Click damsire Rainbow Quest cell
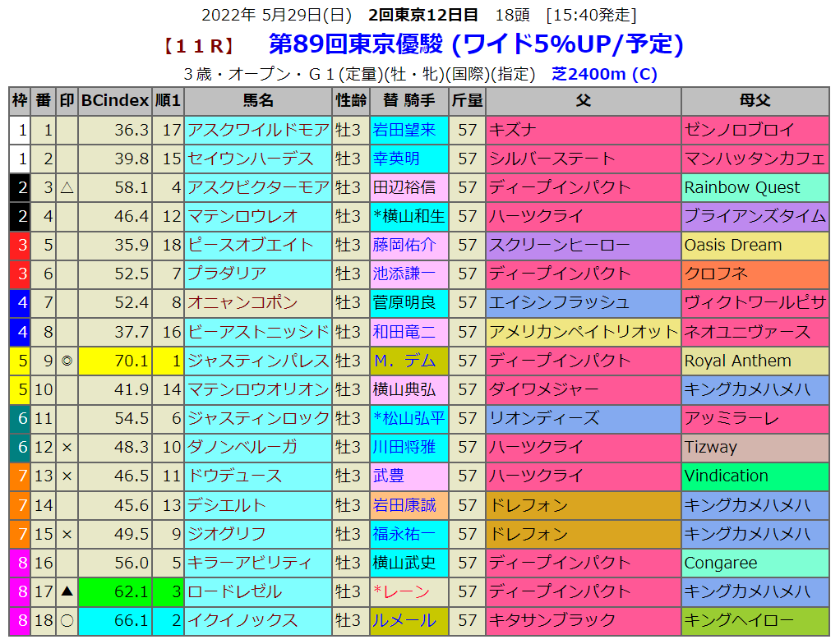 pos(741,187)
